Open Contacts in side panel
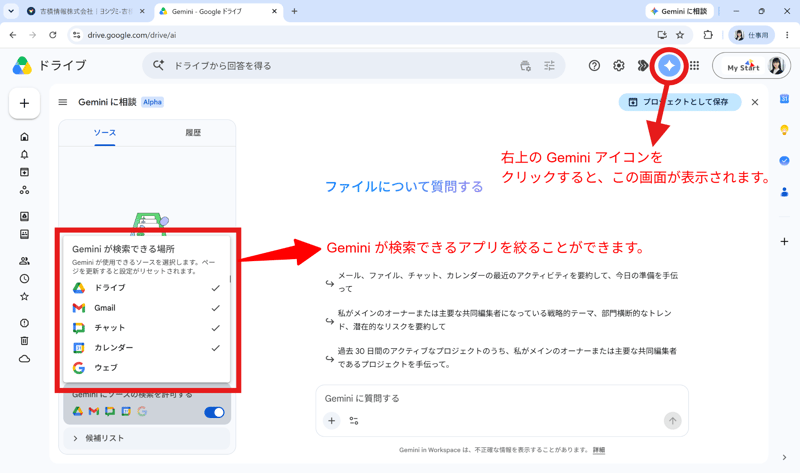The image size is (800, 473). coord(784,192)
